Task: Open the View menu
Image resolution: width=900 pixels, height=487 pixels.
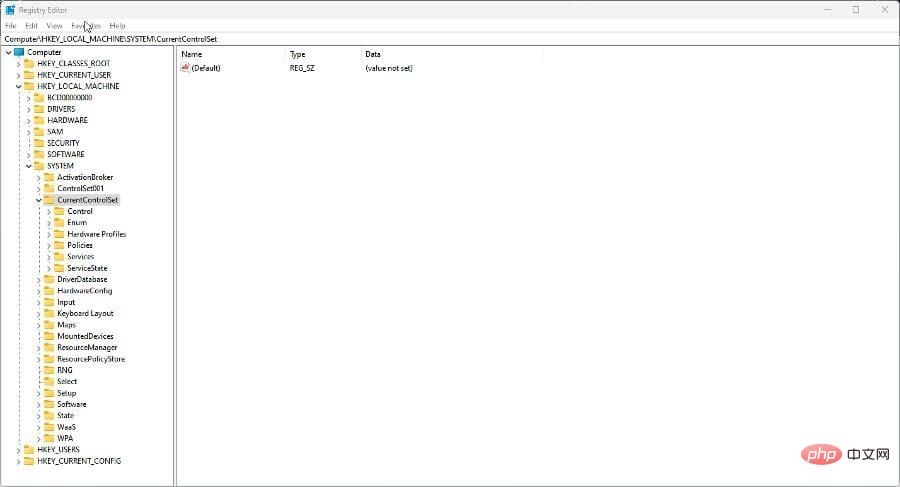Action: 54,26
